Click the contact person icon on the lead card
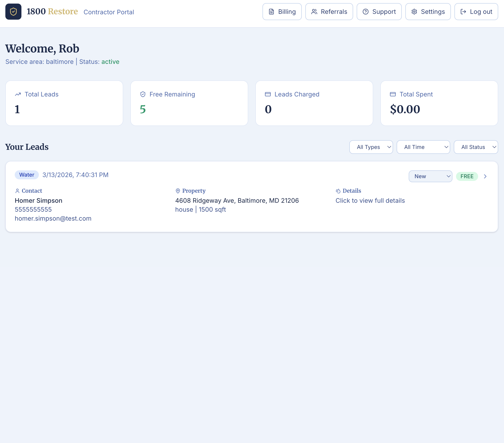Screen dimensions: 504x443 pos(17,191)
